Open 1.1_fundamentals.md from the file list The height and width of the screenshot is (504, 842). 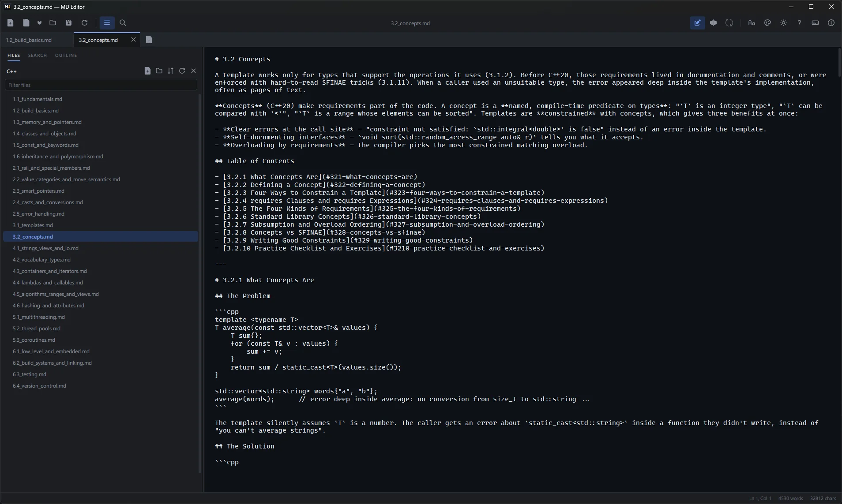[101, 99]
